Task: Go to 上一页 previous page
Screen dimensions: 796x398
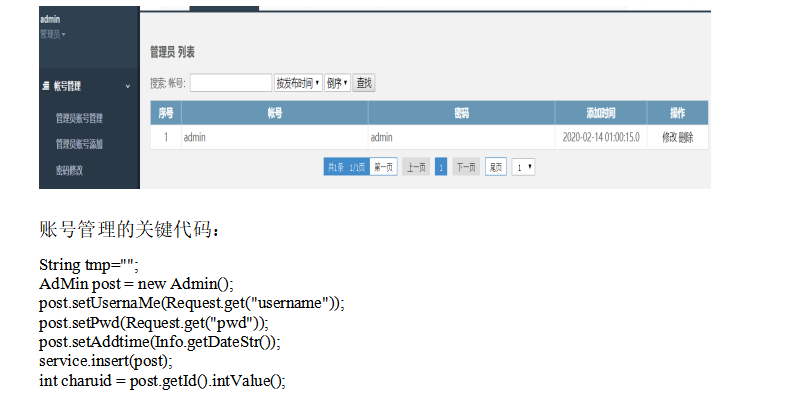Action: (x=416, y=167)
